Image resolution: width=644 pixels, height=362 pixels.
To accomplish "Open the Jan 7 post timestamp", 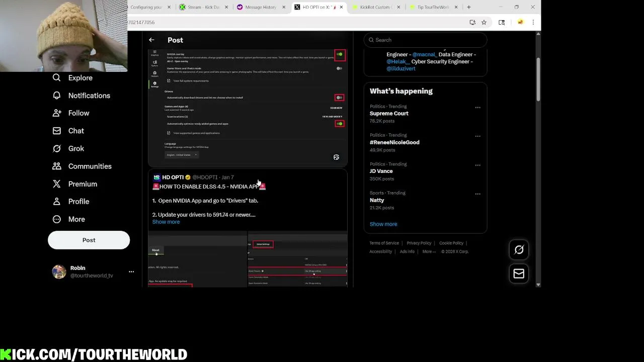I will tap(228, 177).
